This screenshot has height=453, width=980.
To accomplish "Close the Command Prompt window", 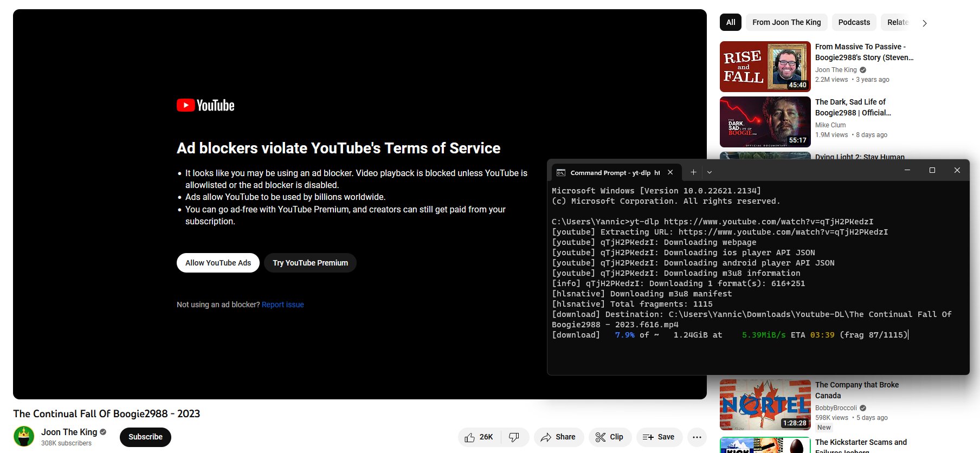I will coord(957,170).
